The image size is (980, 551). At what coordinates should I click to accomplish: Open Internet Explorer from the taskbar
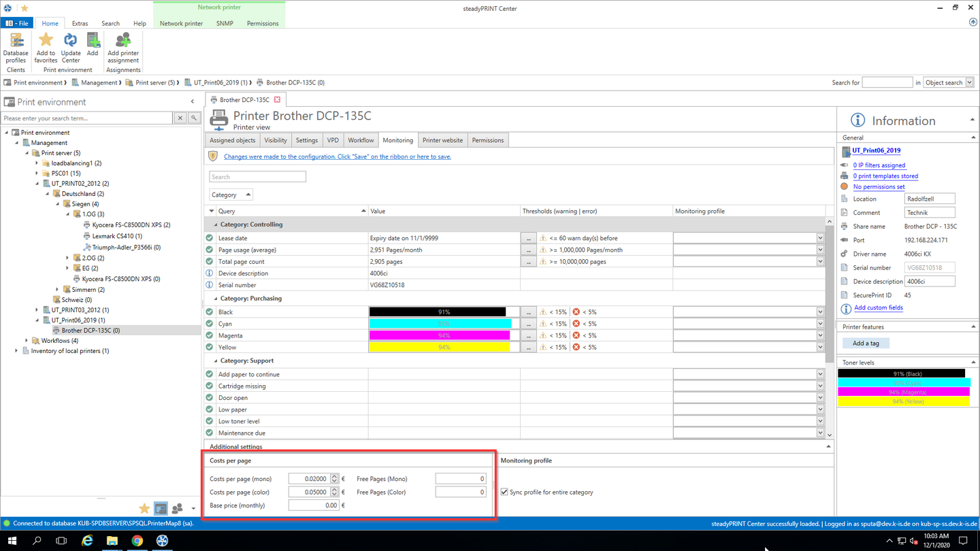[87, 541]
